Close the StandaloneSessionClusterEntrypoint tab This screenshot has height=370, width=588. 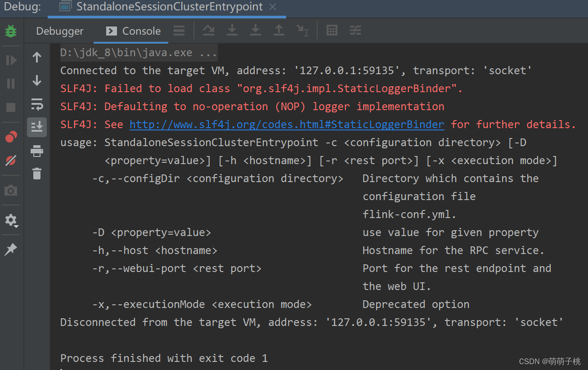tap(272, 7)
